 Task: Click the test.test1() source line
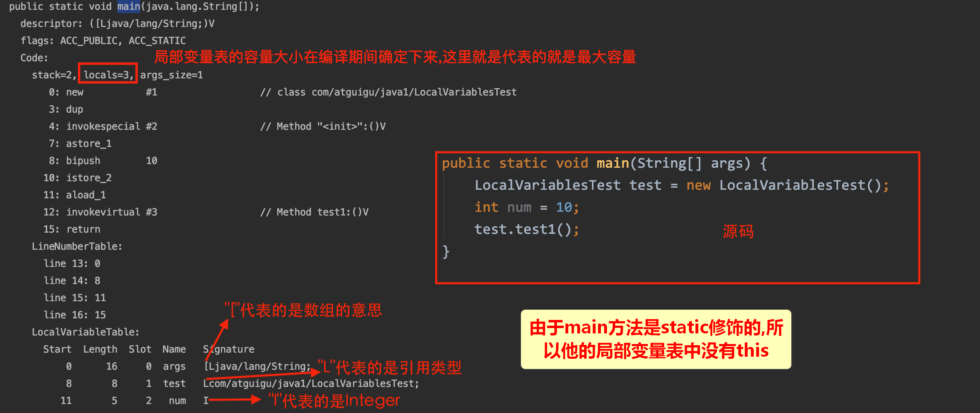pos(527,229)
